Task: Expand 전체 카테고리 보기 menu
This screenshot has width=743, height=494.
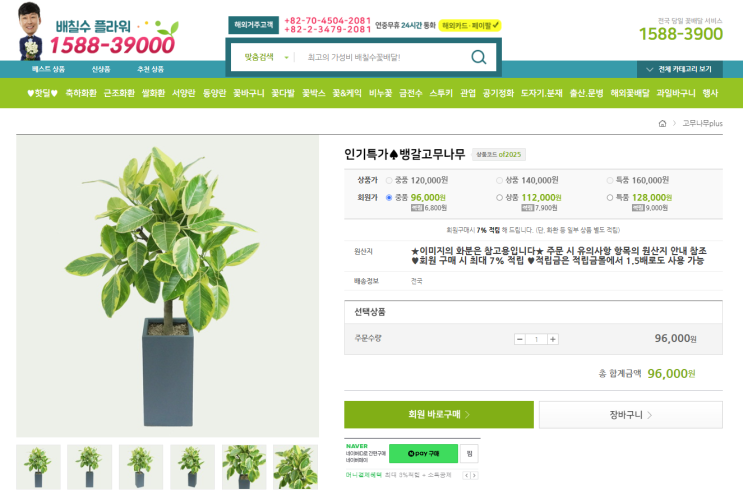Action: 680,69
